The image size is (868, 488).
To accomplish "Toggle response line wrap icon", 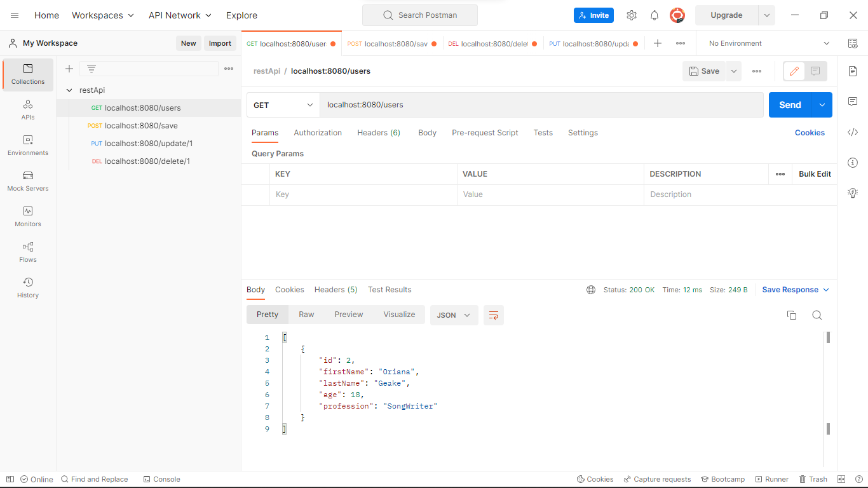I will [x=494, y=315].
